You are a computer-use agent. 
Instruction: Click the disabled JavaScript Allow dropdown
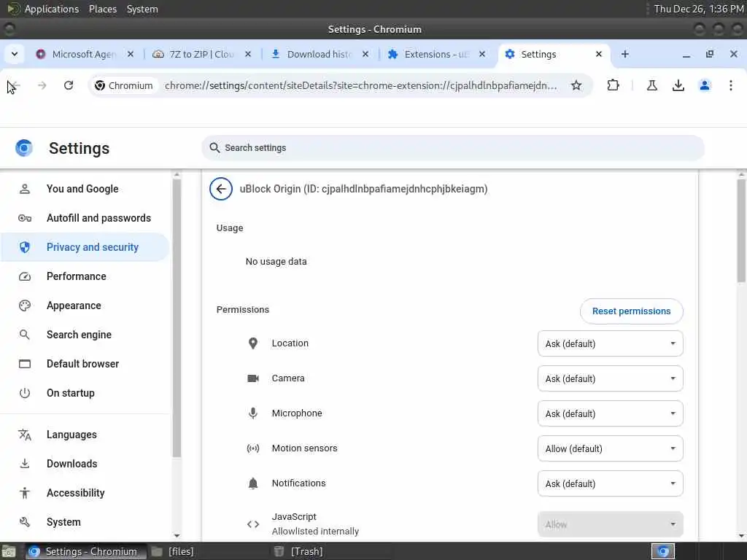611,524
